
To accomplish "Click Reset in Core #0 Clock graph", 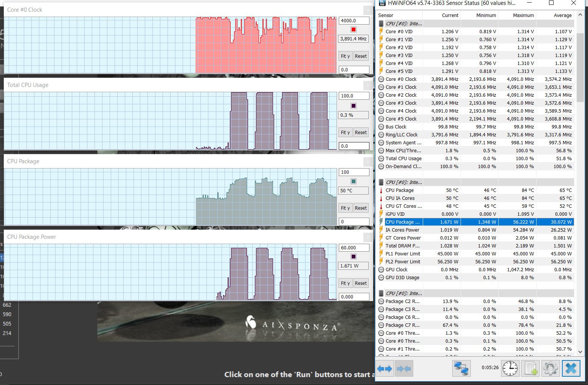I will coord(361,56).
